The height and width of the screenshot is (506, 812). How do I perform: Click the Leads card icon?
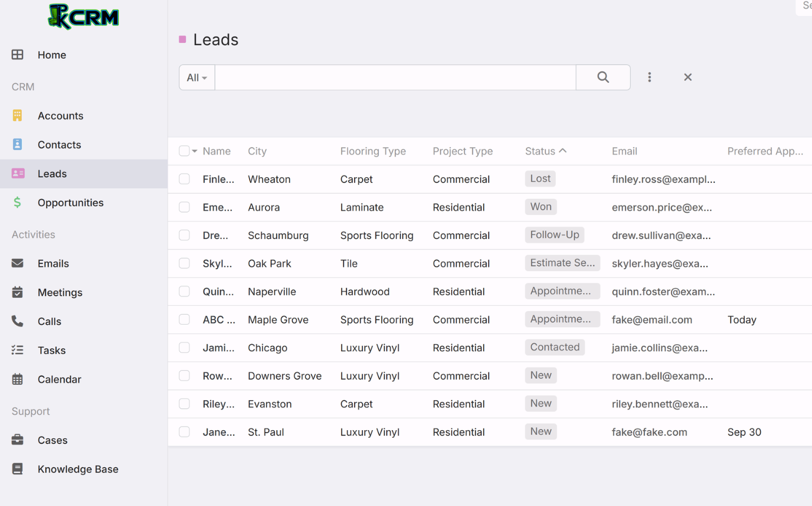[x=18, y=174]
